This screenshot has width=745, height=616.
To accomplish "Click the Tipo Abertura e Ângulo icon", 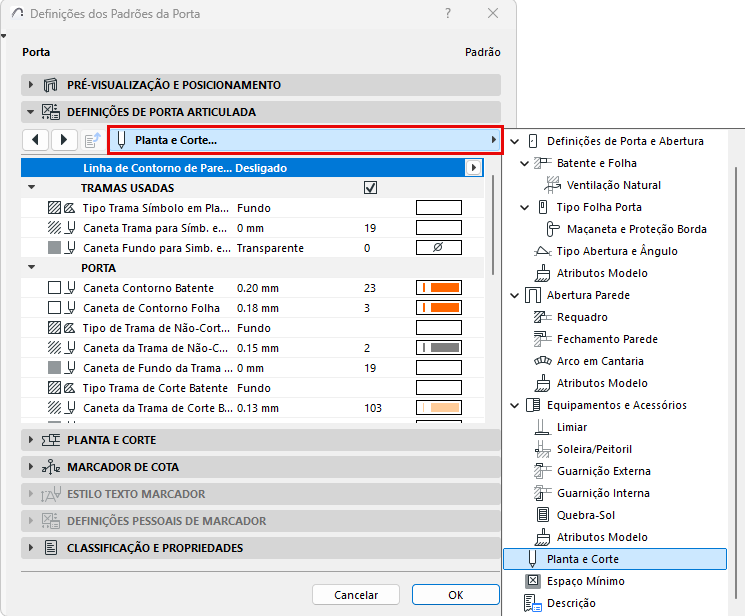I will (x=543, y=251).
